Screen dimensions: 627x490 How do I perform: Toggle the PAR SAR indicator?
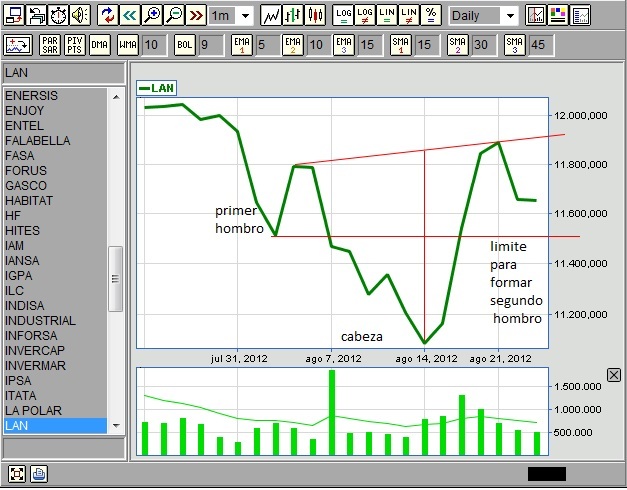[x=50, y=45]
